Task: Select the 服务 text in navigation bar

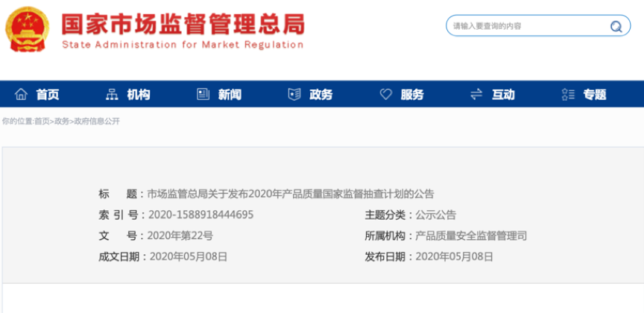Action: coord(411,95)
